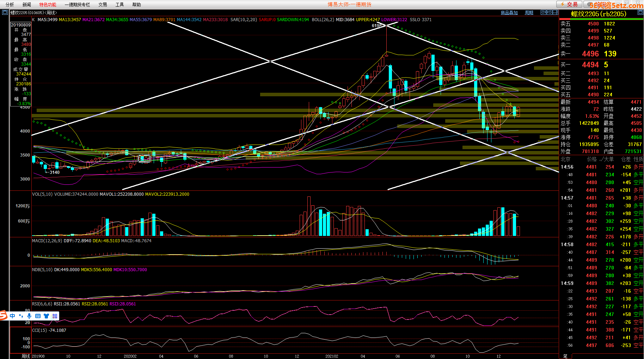Click the left arrow previous-contract icon
This screenshot has width=644, height=359.
pos(544,12)
